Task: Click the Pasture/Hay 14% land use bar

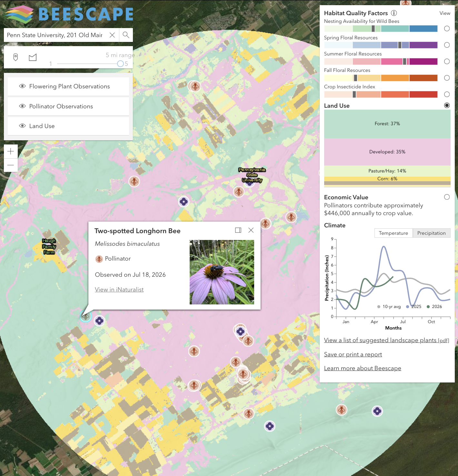Action: pos(387,171)
